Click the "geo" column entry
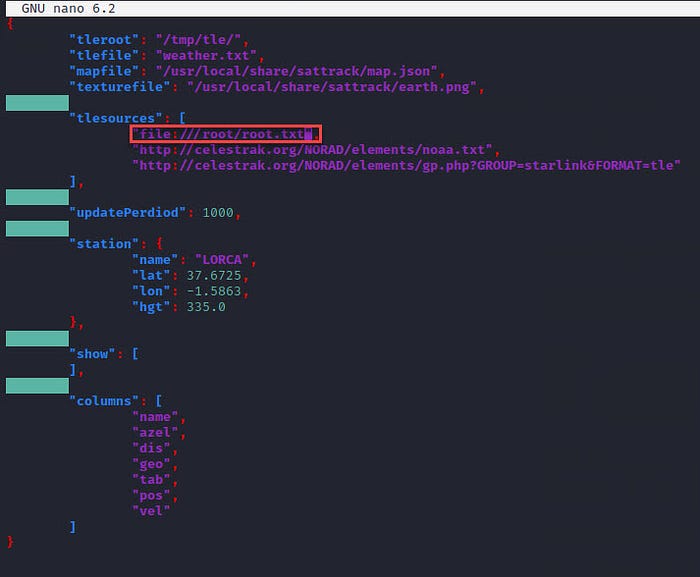This screenshot has height=577, width=700. 151,464
